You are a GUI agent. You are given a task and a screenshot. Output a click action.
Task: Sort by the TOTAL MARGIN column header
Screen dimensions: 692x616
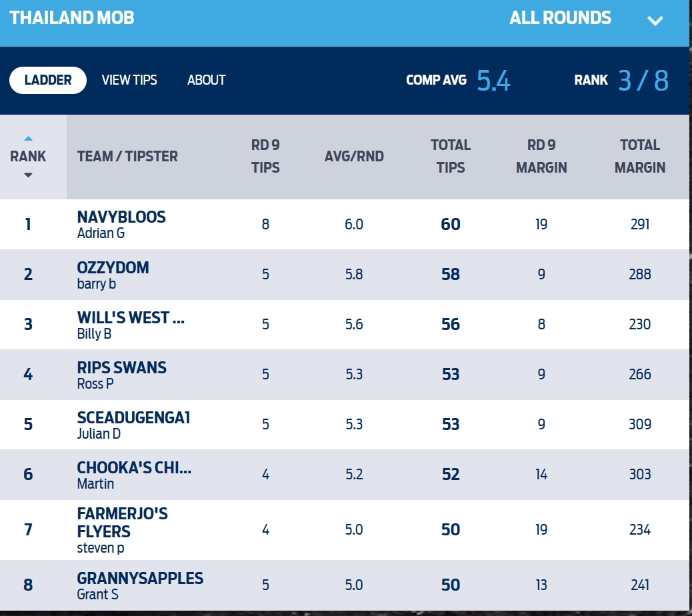(639, 157)
